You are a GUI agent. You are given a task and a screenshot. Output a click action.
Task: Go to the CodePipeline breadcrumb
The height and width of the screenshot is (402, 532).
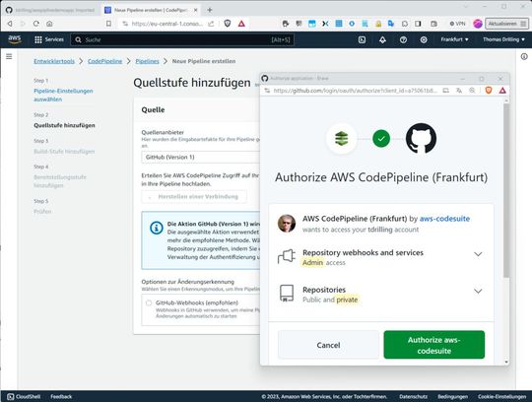[104, 61]
